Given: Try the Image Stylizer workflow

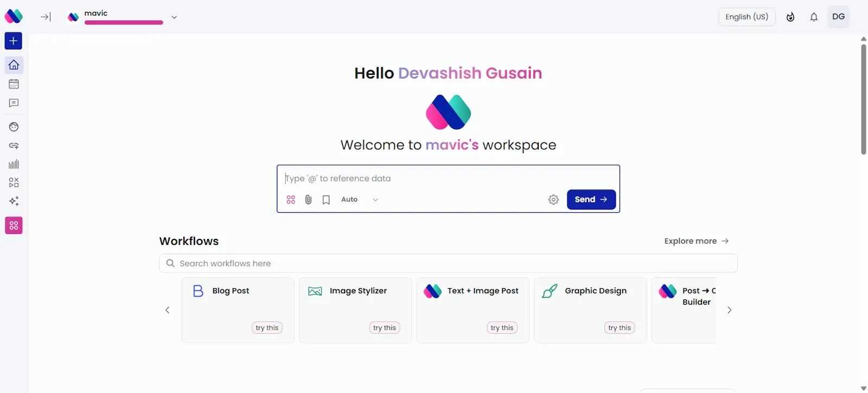Looking at the screenshot, I should point(385,328).
